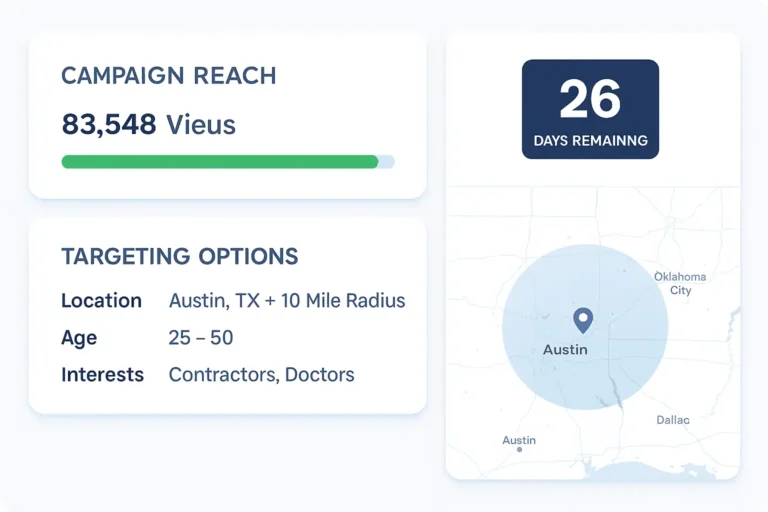Open the Targeting Options heading
This screenshot has width=768, height=512.
point(180,256)
